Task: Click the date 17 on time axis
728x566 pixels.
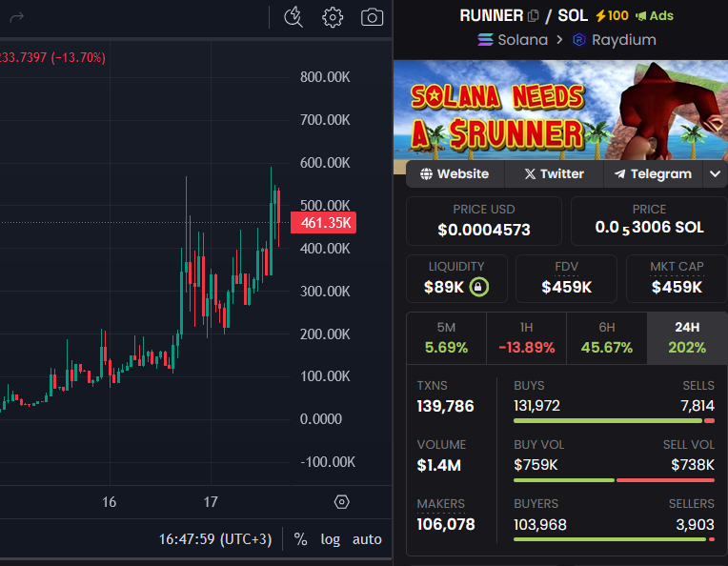Action: (211, 502)
